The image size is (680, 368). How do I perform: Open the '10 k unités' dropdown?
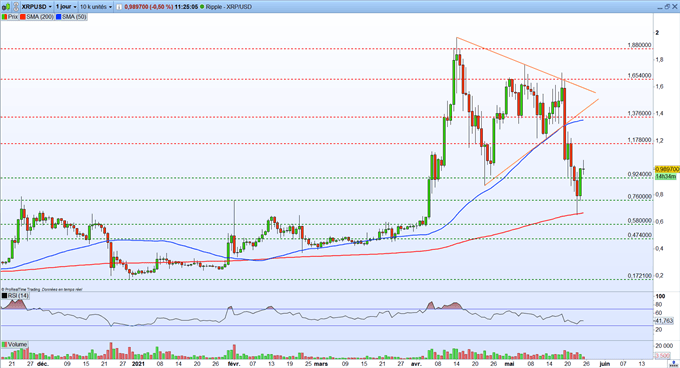coord(96,7)
